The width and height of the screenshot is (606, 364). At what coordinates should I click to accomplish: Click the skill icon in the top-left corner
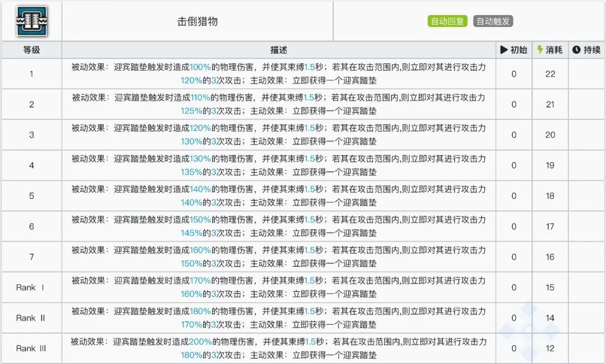tap(31, 21)
